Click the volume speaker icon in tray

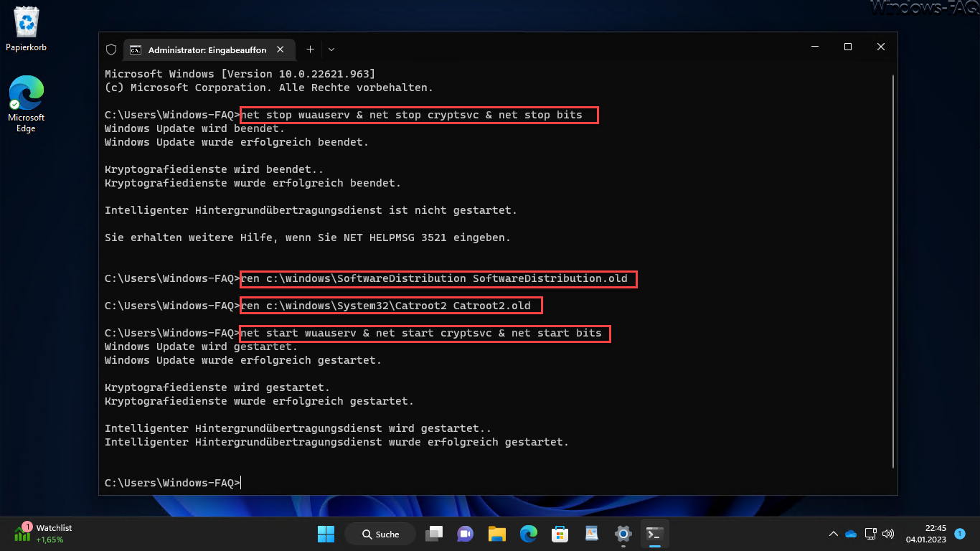(888, 534)
